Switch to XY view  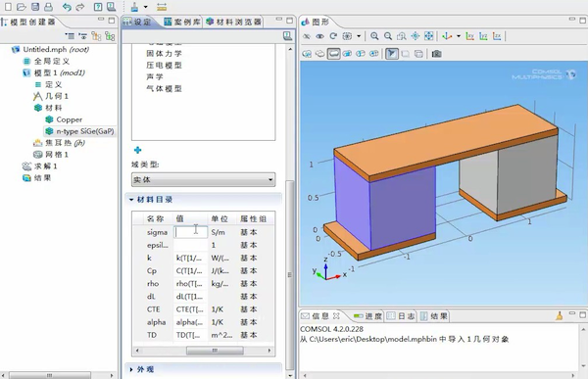(x=469, y=36)
